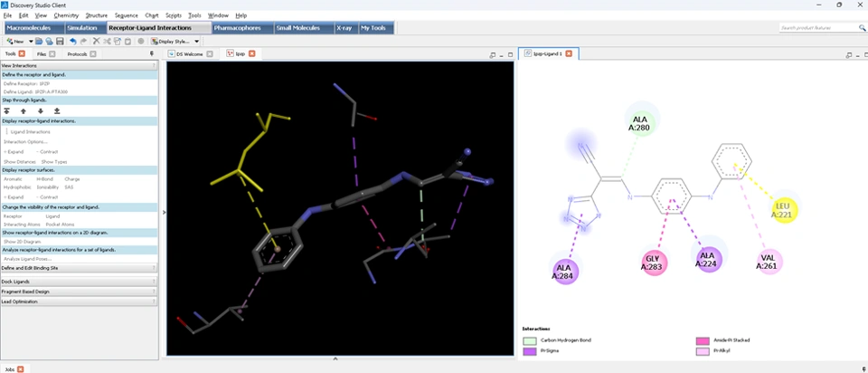Click the Pi-Sigma purple legend swatch
This screenshot has width=868, height=373.
coord(529,350)
